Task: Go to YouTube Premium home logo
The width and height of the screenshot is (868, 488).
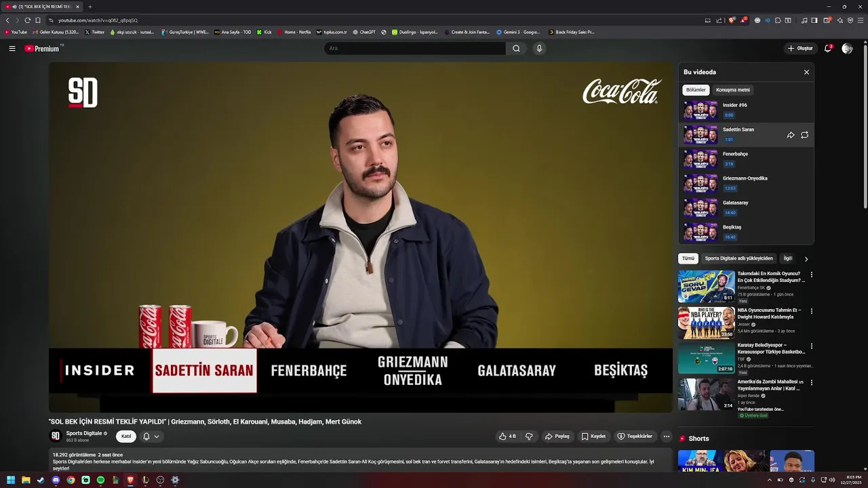Action: (x=42, y=49)
